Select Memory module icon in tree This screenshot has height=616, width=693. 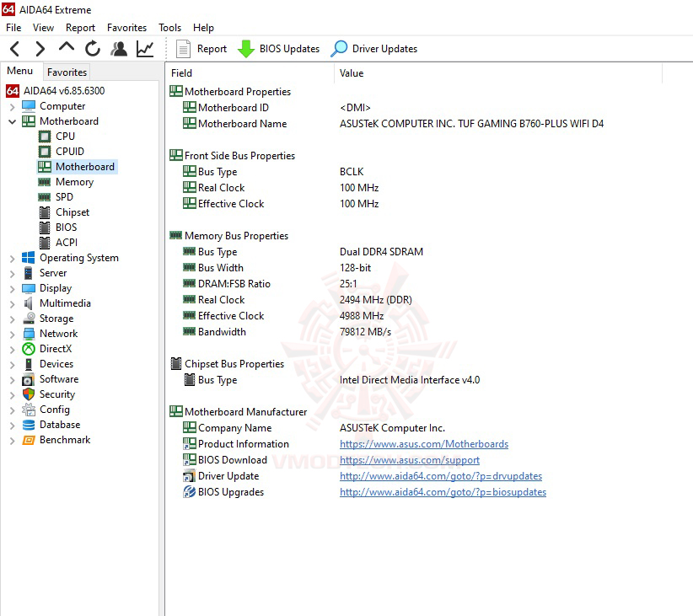(44, 182)
